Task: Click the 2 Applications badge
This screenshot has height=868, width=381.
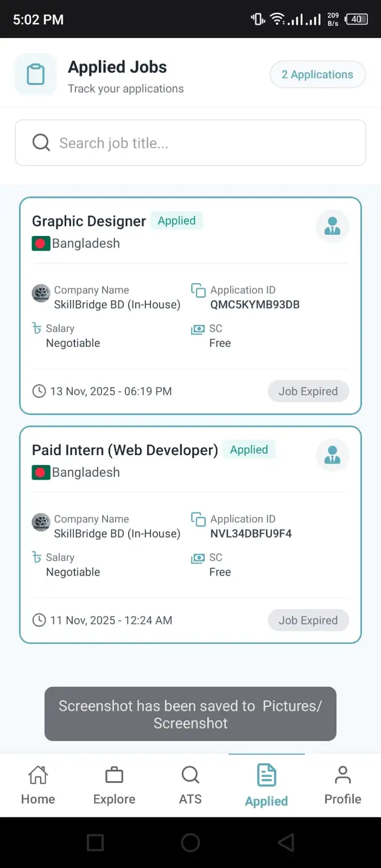Action: 317,74
